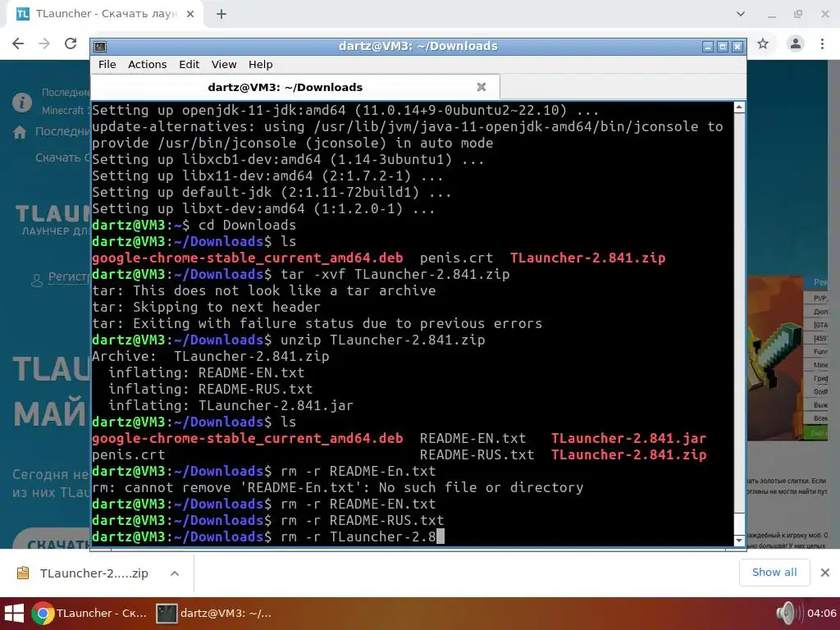Open the Edit menu in terminal
This screenshot has height=630, width=840.
(x=189, y=64)
